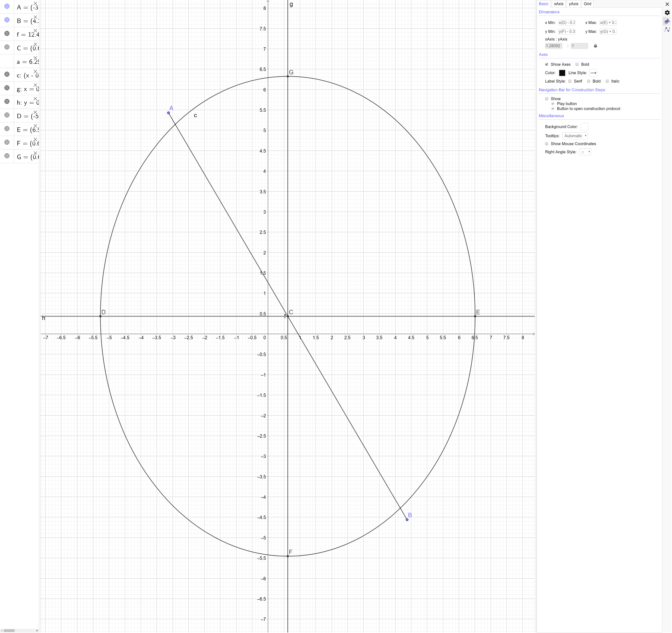Change the axes Color swatch

tap(562, 73)
